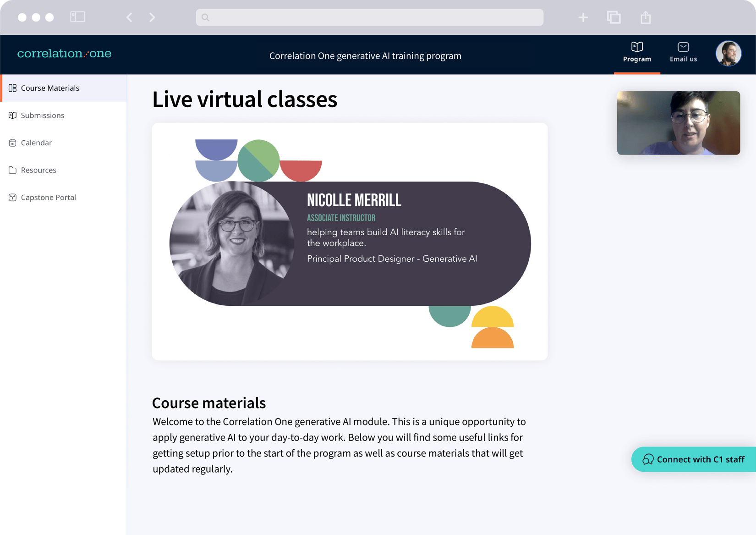756x535 pixels.
Task: Go forward with browser forward arrow
Action: [152, 17]
